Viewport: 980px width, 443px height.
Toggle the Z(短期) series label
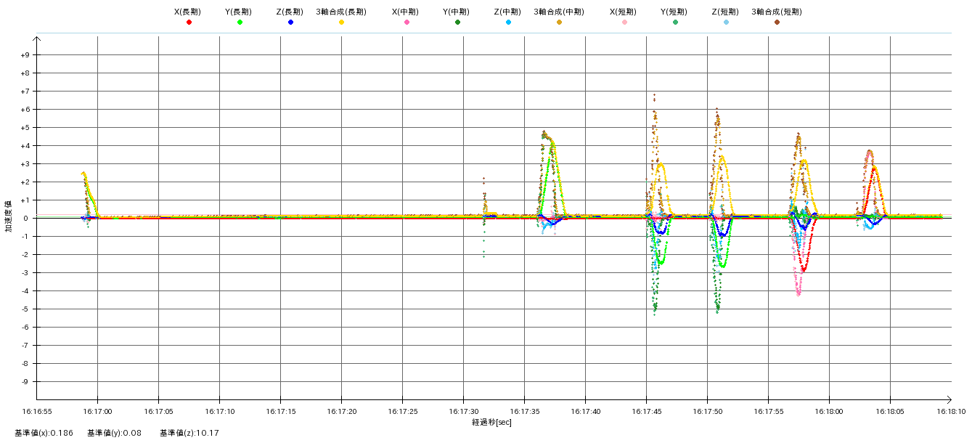[x=725, y=12]
